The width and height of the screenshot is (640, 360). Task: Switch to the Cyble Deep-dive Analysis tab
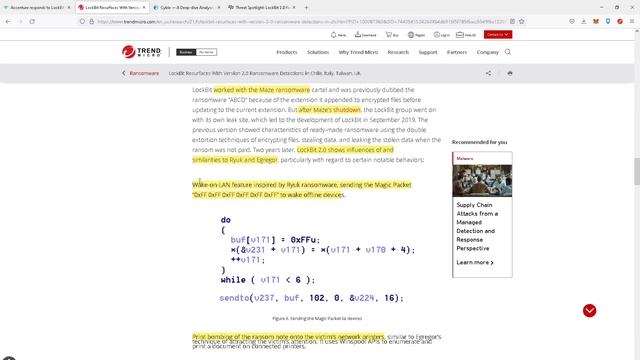pyautogui.click(x=187, y=7)
